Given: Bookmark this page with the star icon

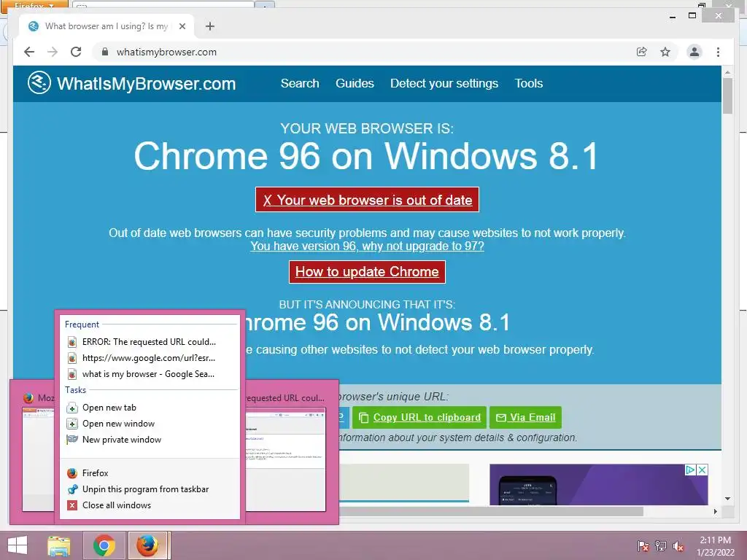Looking at the screenshot, I should pyautogui.click(x=665, y=52).
